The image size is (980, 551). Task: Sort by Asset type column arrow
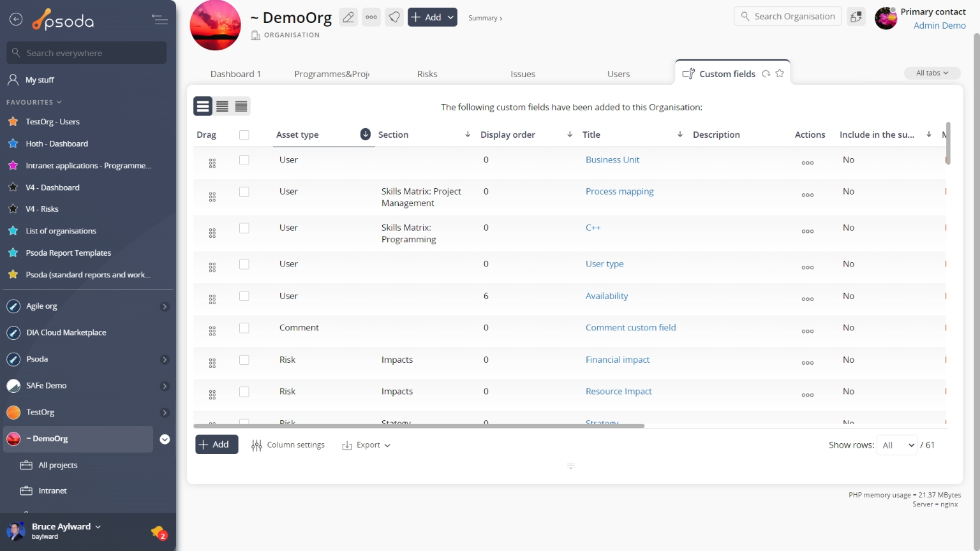(x=366, y=134)
